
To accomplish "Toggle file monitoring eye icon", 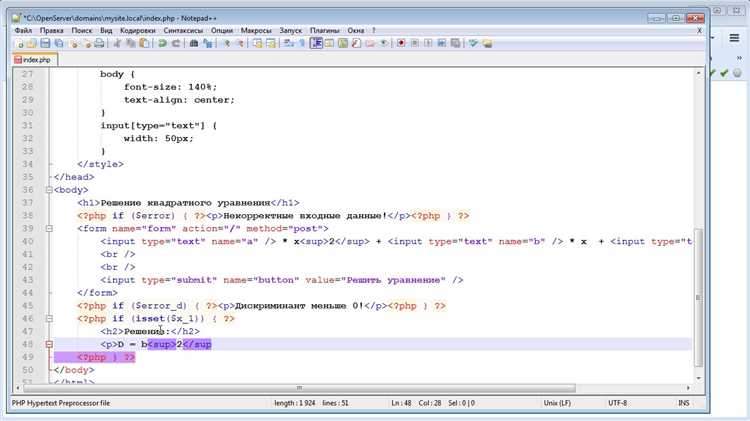I will point(384,44).
